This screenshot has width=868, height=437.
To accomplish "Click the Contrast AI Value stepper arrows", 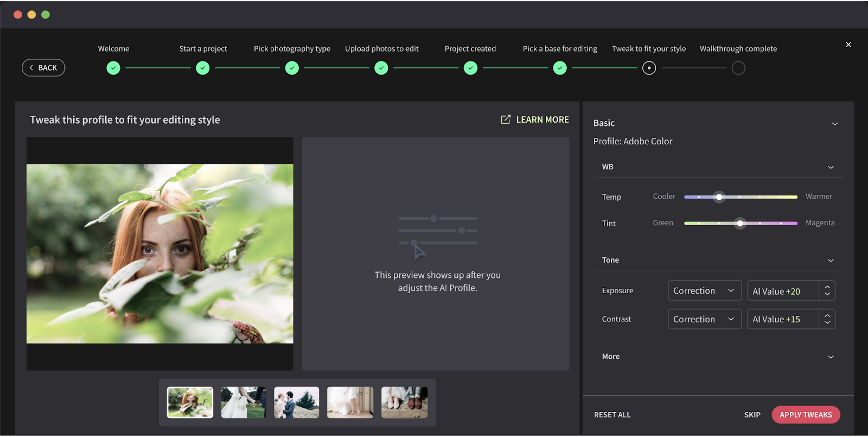I will click(827, 319).
